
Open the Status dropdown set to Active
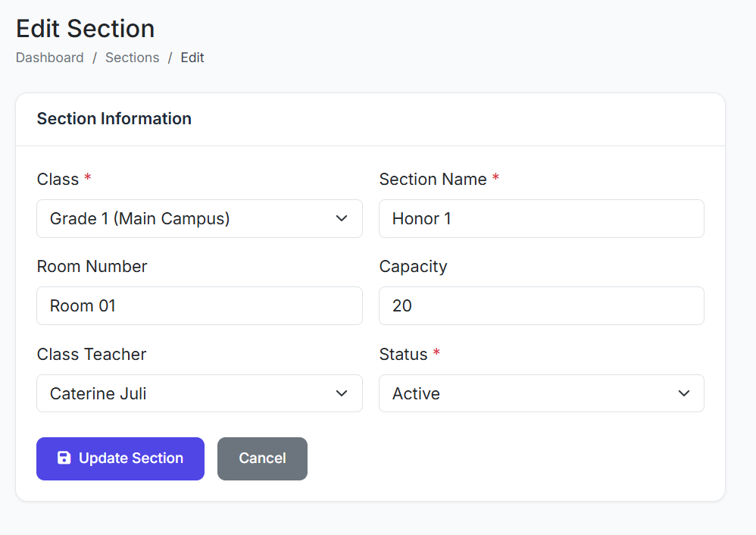[541, 394]
